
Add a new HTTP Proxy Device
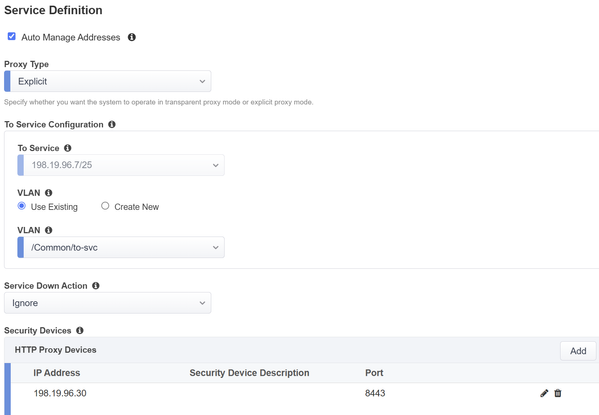[578, 351]
